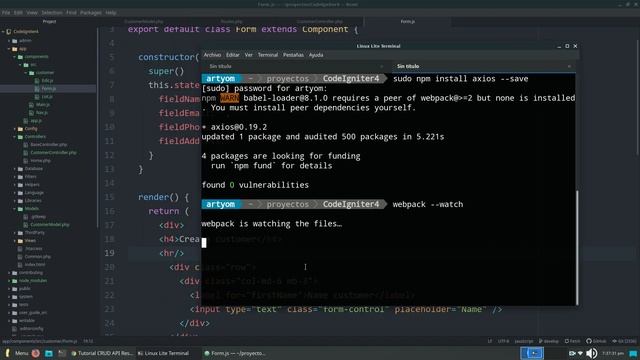The height and width of the screenshot is (360, 640).
Task: Select the node_modules folder
Action: 33,280
